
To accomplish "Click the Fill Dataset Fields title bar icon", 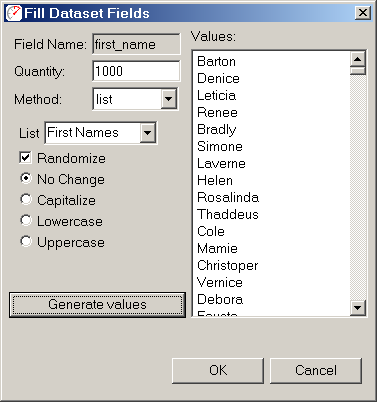I will pos(14,13).
